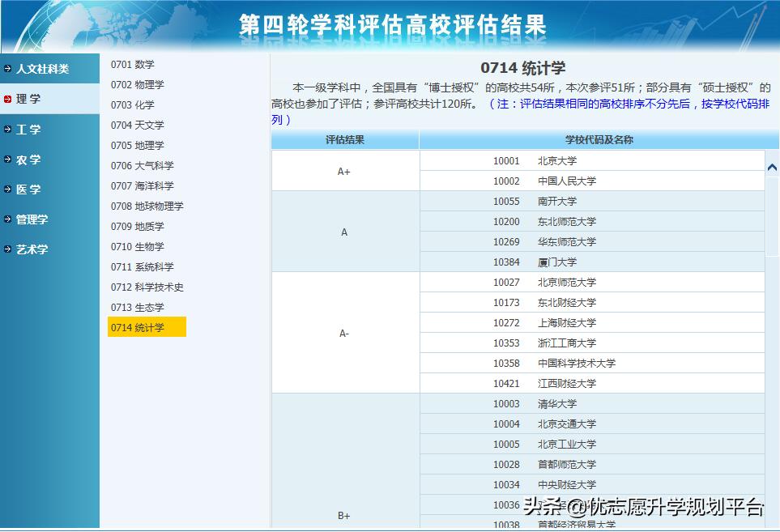Open the 0707 海洋科学 discipline

pos(142,185)
